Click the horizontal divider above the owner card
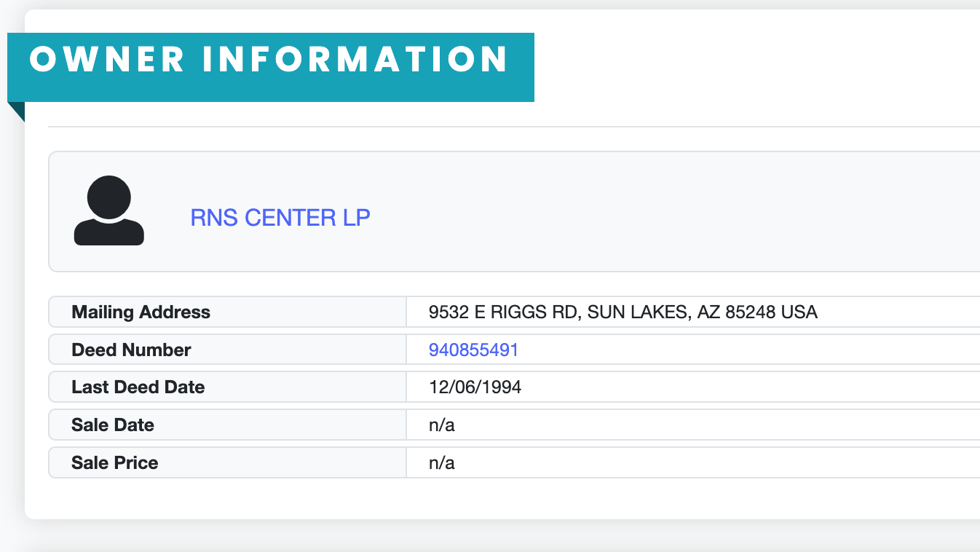This screenshot has height=552, width=980. [x=510, y=127]
